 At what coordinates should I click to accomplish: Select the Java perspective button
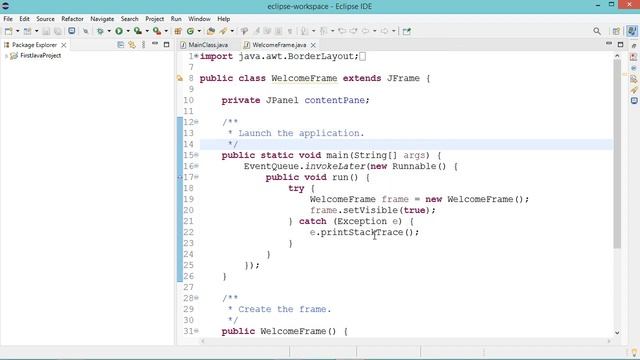point(632,31)
